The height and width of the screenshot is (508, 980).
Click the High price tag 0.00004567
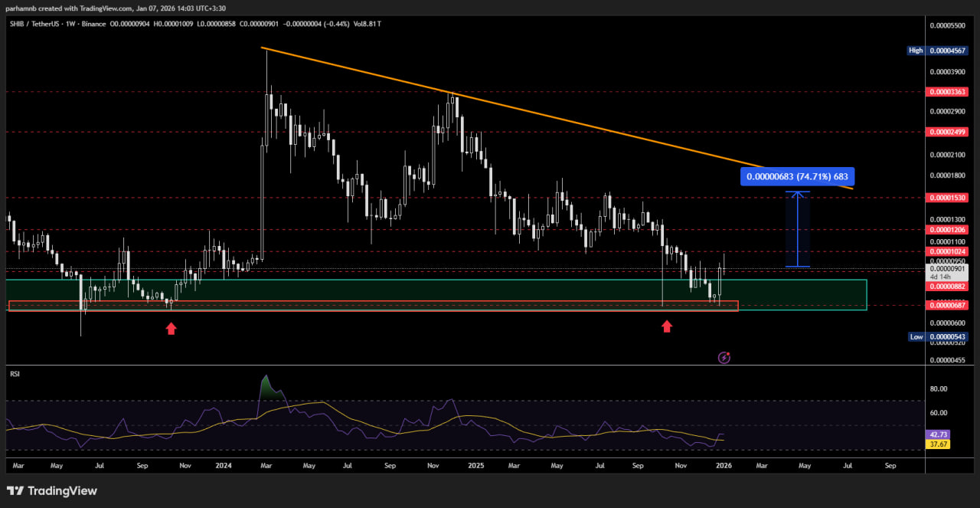949,51
